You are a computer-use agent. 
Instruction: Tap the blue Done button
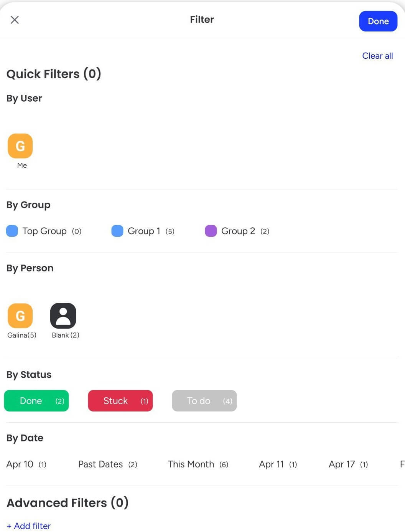pyautogui.click(x=378, y=21)
